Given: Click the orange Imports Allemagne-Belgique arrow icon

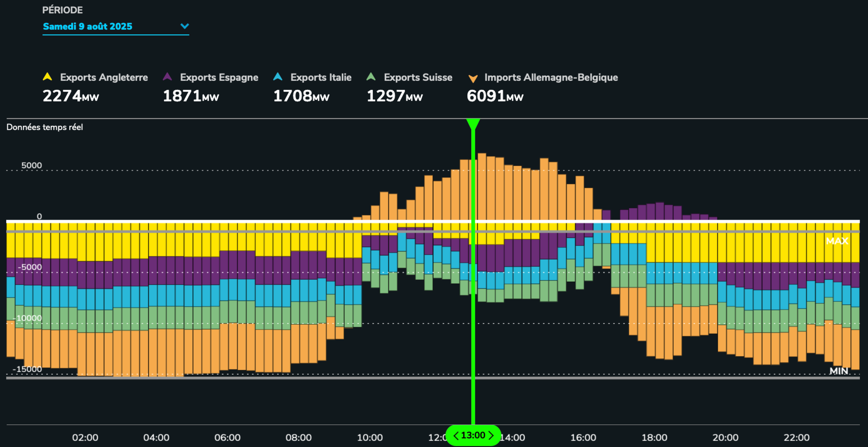Looking at the screenshot, I should 473,78.
